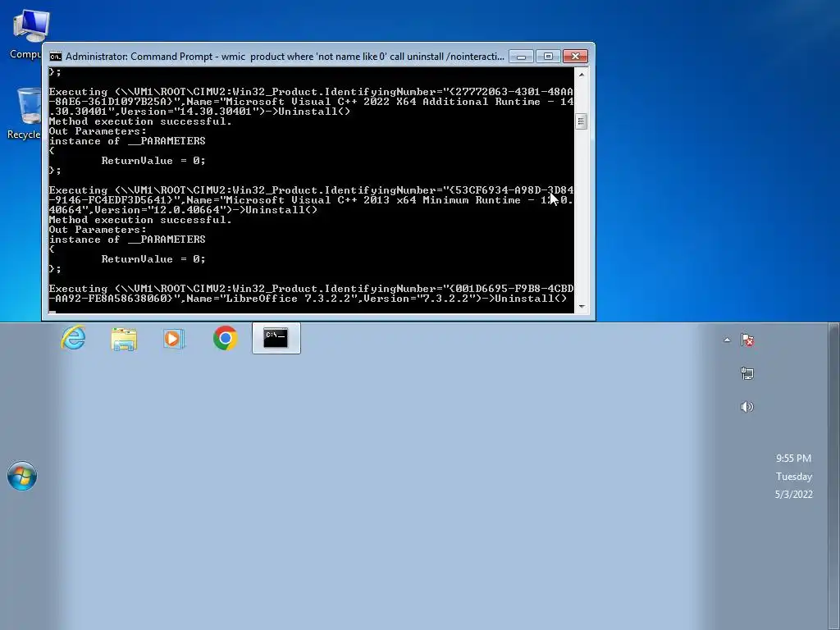Launch Windows Media Player taskbar icon

[174, 339]
